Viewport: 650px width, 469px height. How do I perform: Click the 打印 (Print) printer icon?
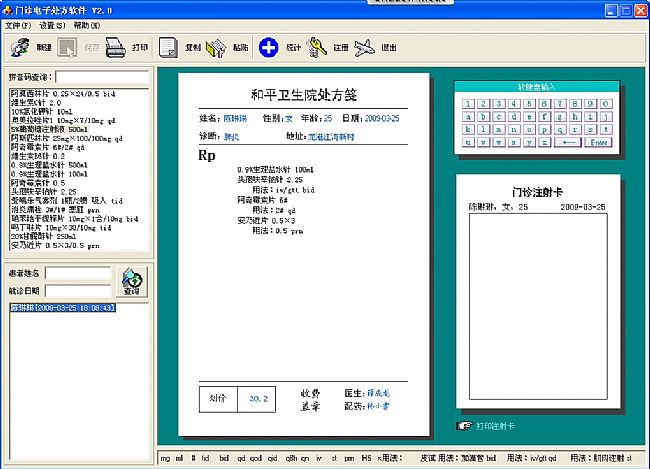pos(116,46)
